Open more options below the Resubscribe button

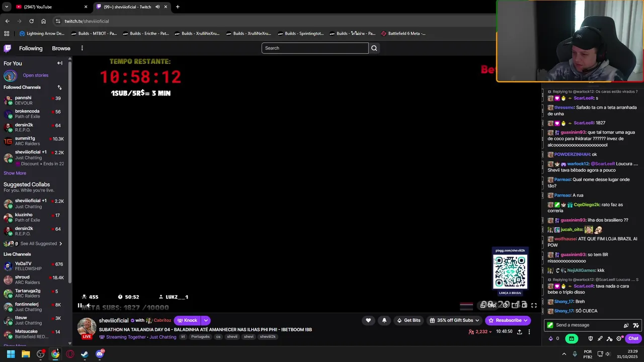[x=529, y=332]
